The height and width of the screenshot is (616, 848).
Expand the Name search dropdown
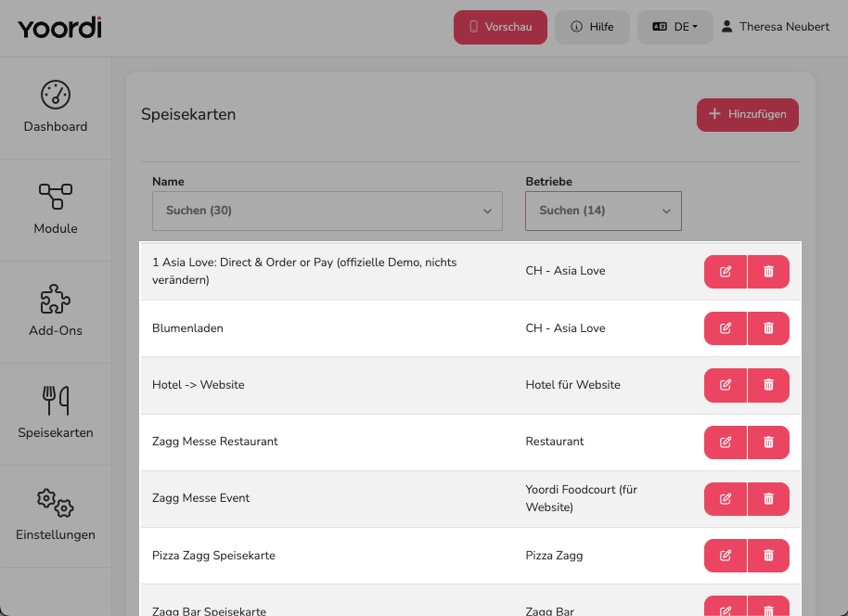pyautogui.click(x=328, y=211)
